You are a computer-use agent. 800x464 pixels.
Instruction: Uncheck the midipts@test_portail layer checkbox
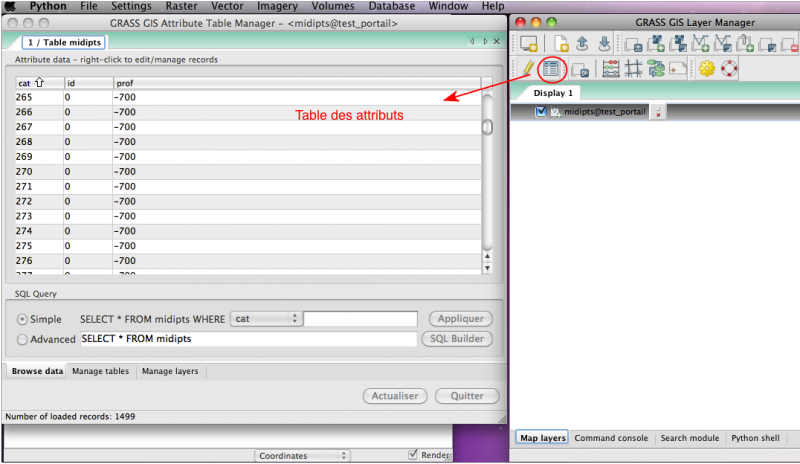(541, 112)
